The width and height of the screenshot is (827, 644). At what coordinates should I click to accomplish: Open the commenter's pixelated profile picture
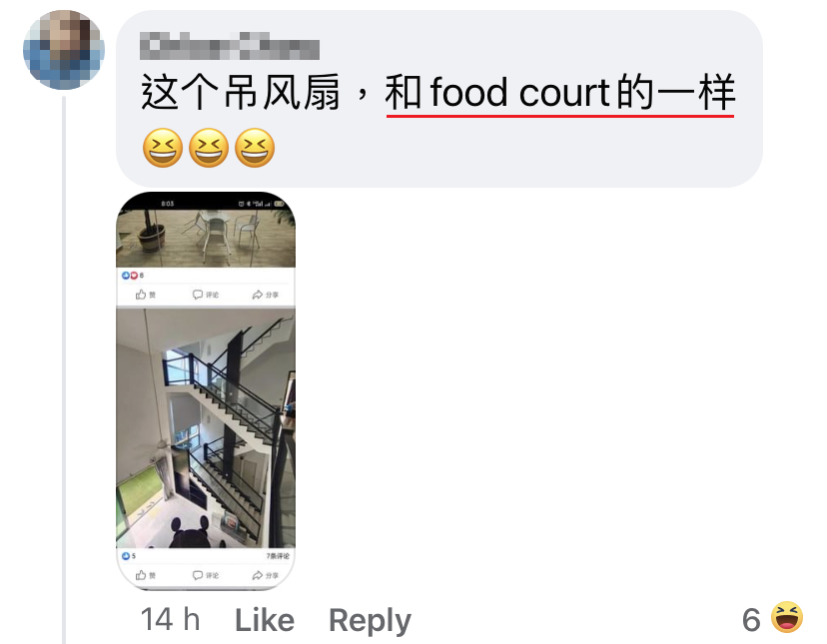coord(64,50)
